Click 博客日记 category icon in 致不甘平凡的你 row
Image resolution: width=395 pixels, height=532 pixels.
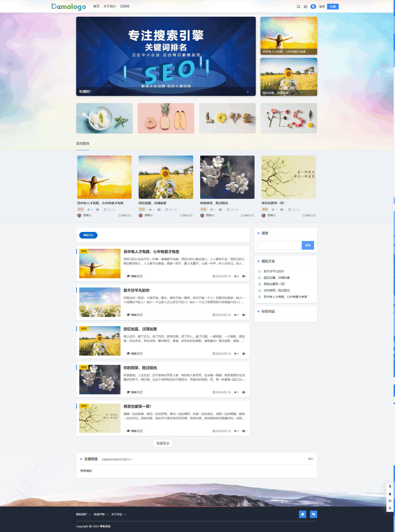click(x=128, y=315)
